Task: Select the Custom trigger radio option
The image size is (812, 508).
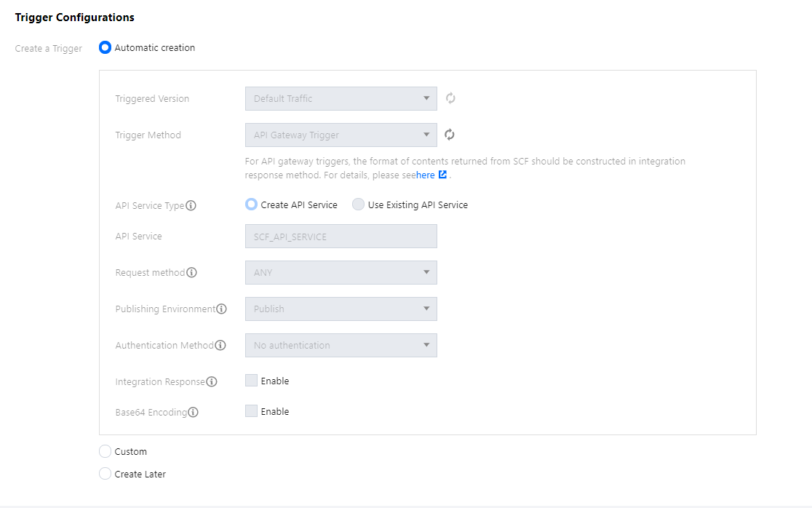Action: (106, 452)
